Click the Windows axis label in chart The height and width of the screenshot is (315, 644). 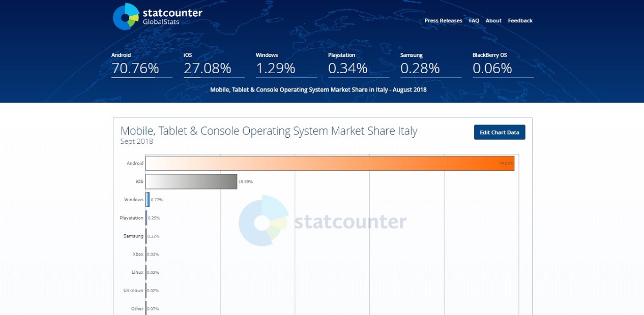tap(134, 200)
